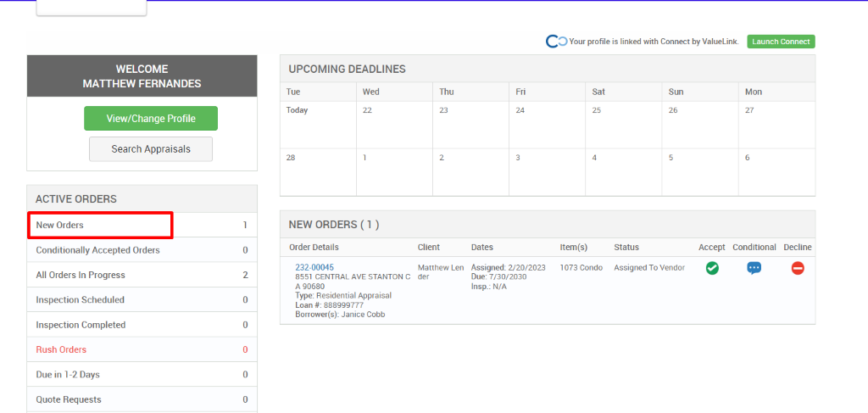This screenshot has width=868, height=413.
Task: Select calendar day 2 in second row
Action: tap(471, 172)
